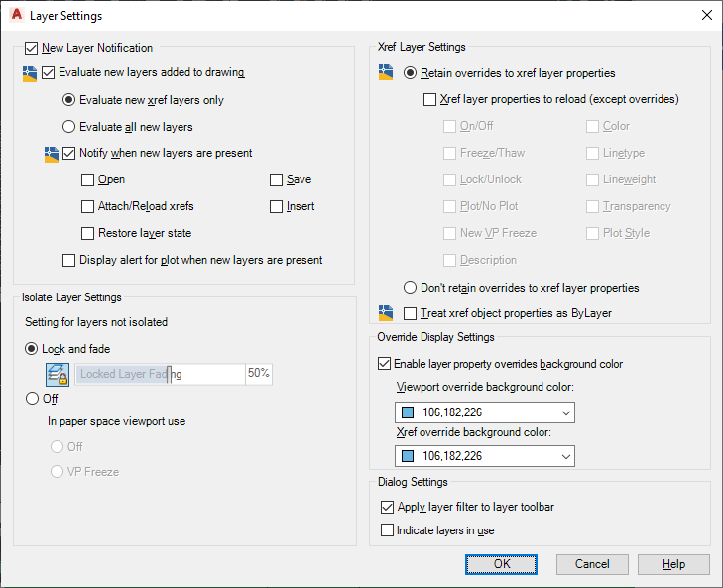Click the OK button

pos(502,564)
